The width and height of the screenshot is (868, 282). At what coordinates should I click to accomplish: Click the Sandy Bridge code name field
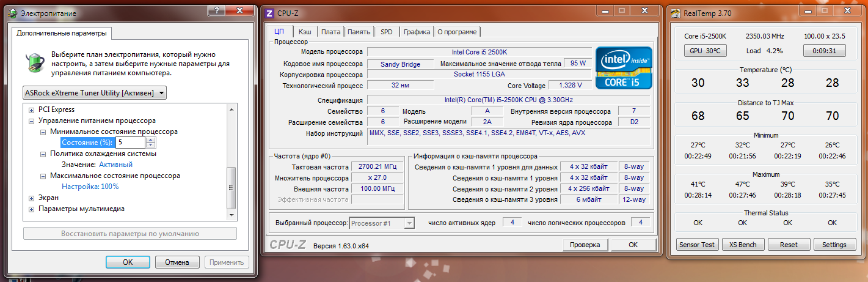pos(400,64)
